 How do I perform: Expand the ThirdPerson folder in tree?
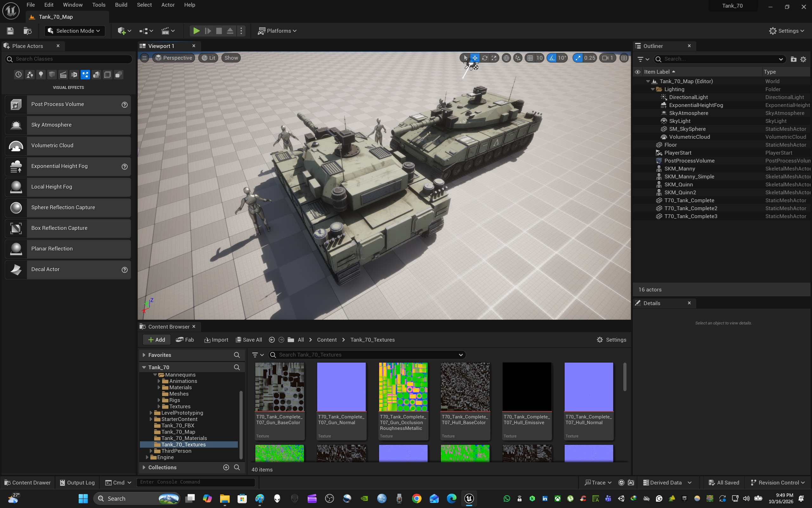151,451
